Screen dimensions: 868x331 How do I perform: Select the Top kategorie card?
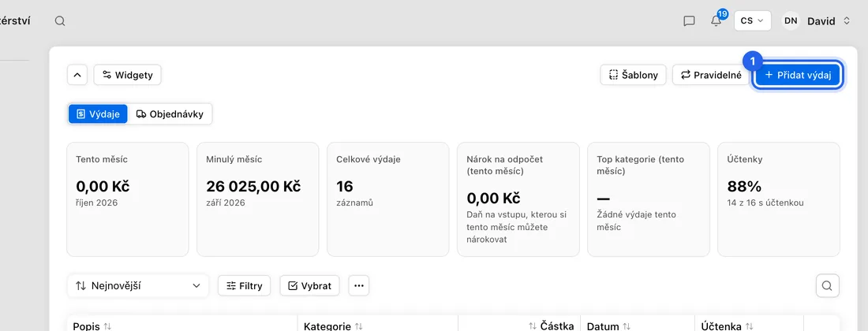[x=648, y=199]
